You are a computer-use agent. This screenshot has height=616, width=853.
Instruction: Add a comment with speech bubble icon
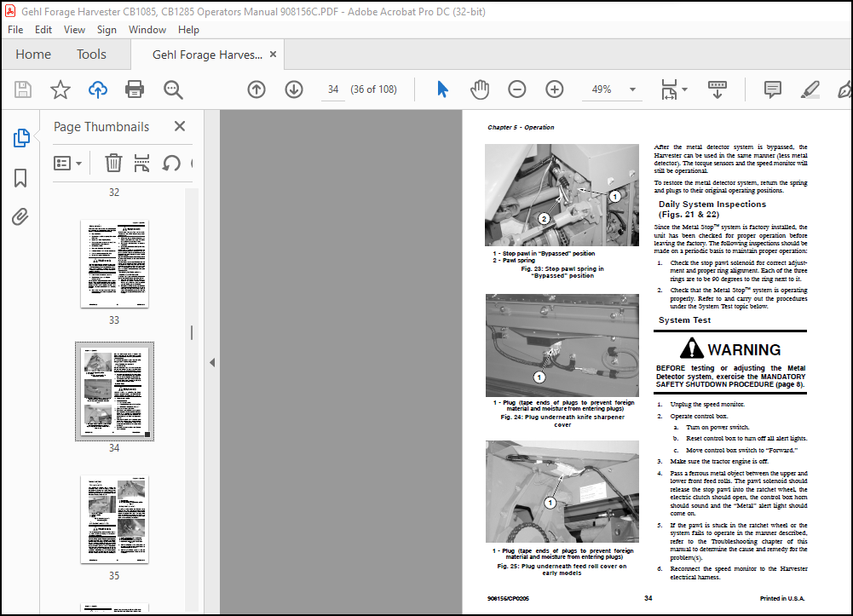coord(773,89)
